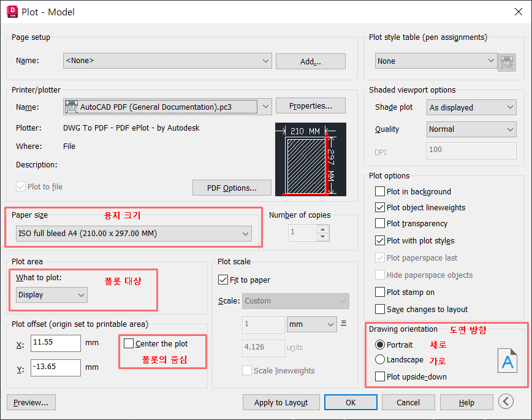Open the Page setup Name dropdown
Screen dimensions: 532x420
click(167, 61)
